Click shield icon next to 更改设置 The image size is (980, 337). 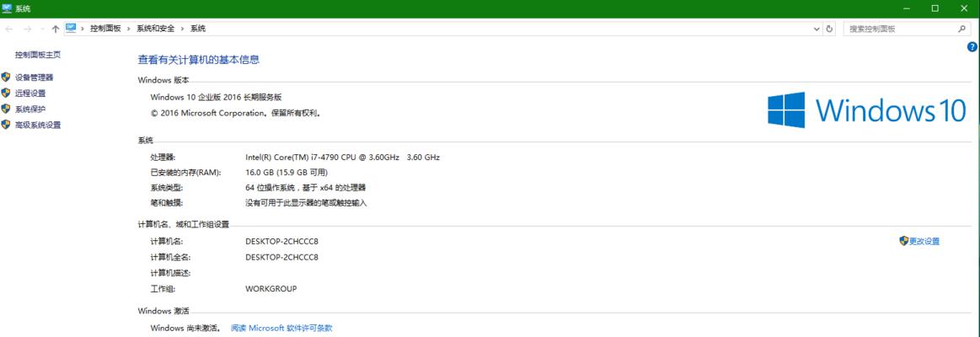(x=904, y=241)
